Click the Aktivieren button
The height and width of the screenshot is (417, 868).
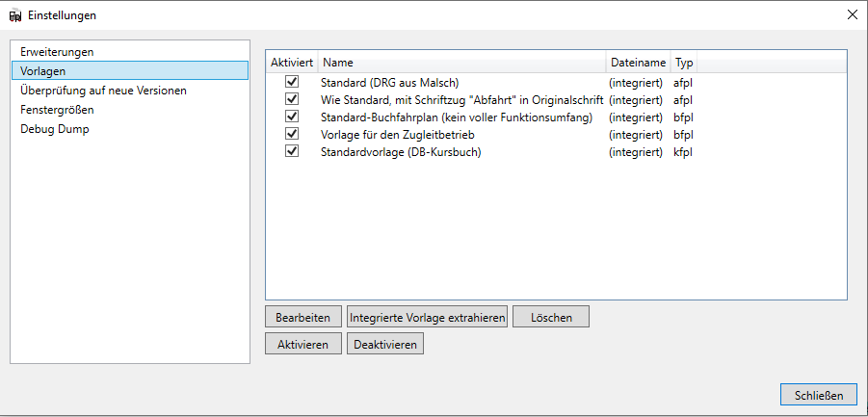coord(303,345)
